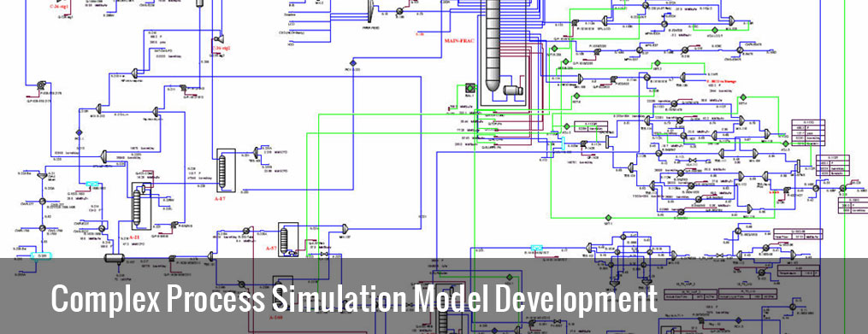Open the Complex Process Simulation Model Development title
The image size is (868, 334).
354,299
